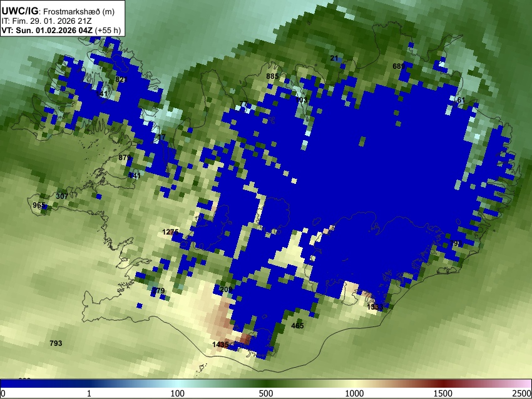Viewport: 532px width, 399px height.
Task: Click the 103 value on the map
Action: 301,99
